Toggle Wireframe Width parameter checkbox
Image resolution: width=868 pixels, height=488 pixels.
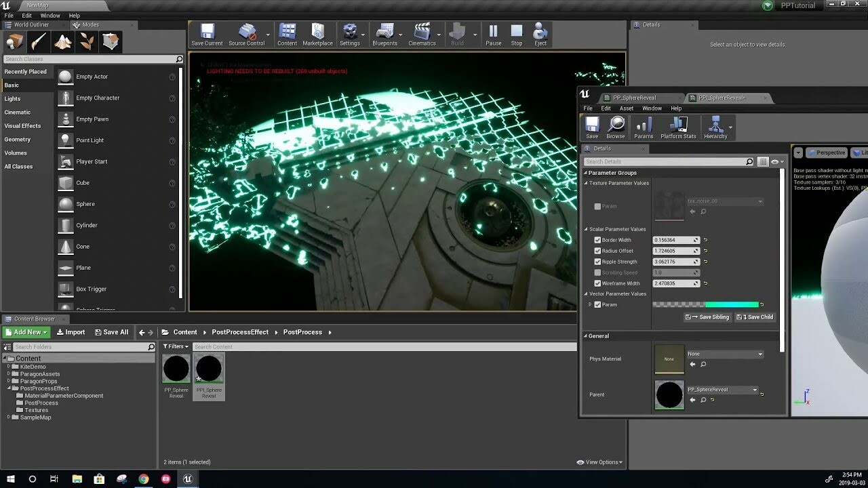[597, 283]
